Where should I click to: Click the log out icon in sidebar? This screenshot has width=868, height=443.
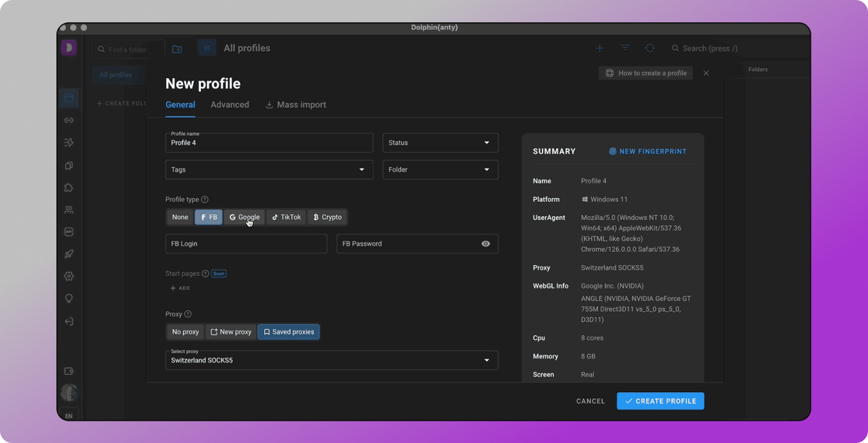69,321
